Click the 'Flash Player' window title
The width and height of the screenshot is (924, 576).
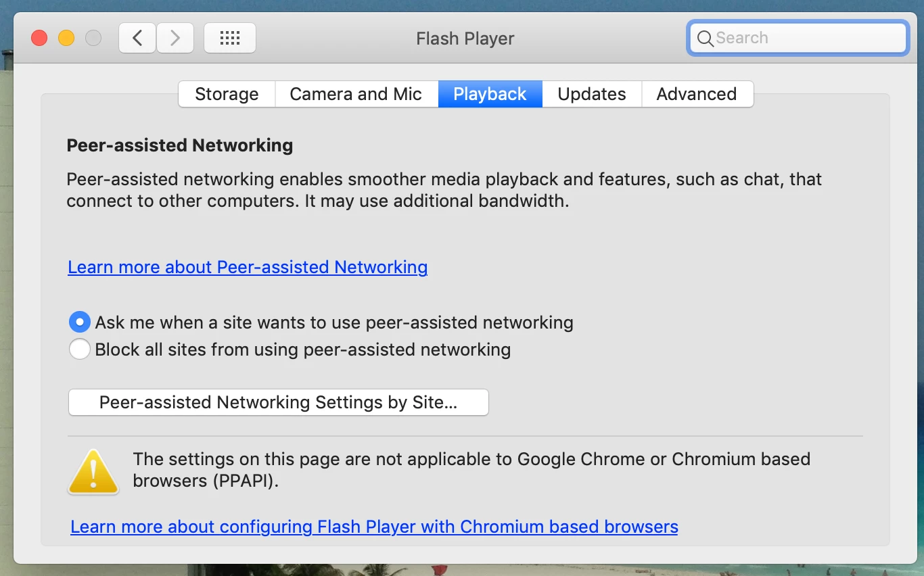tap(465, 39)
